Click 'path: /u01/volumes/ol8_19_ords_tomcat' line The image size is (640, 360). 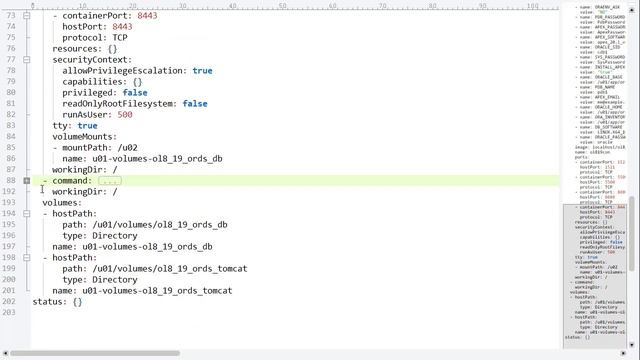tap(155, 269)
